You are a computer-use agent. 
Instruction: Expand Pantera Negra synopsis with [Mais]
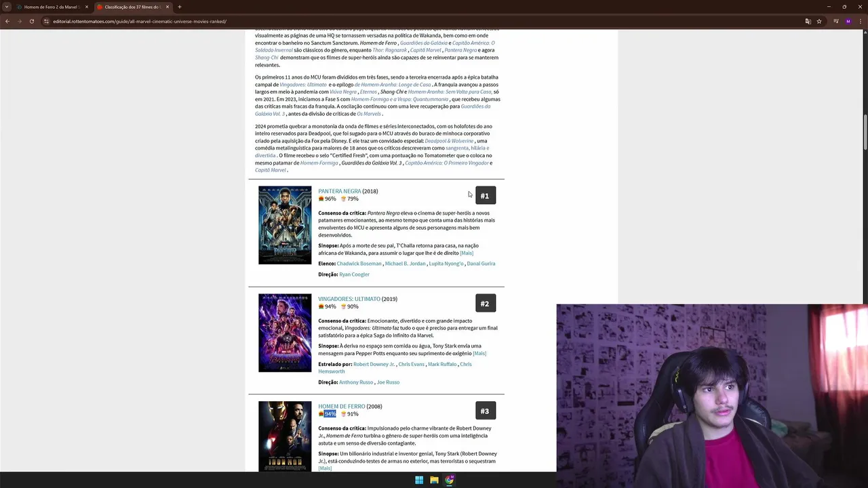467,253
